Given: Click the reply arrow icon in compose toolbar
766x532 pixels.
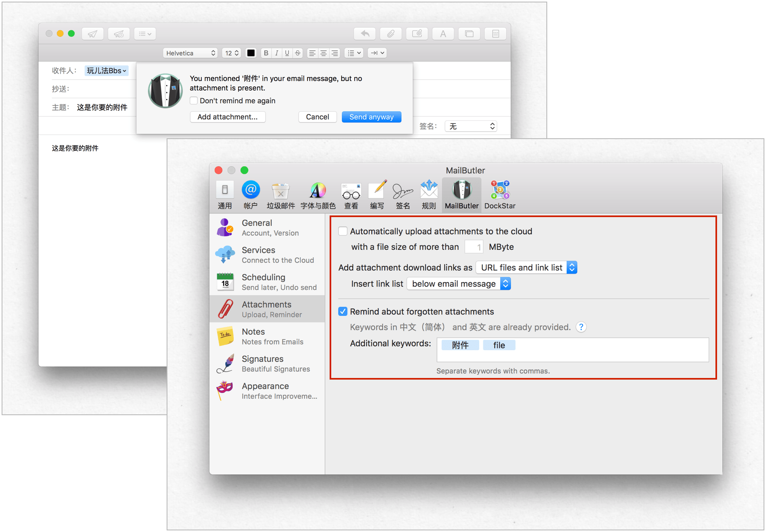Looking at the screenshot, I should point(365,34).
